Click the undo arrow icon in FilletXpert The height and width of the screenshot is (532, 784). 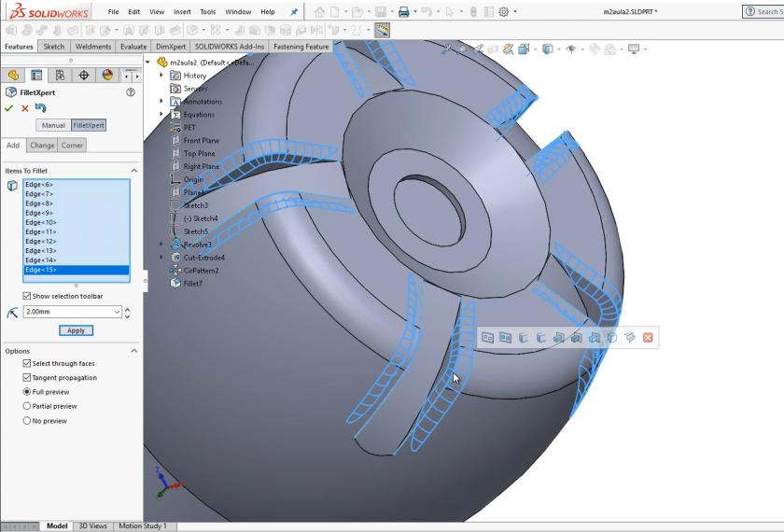tap(40, 108)
